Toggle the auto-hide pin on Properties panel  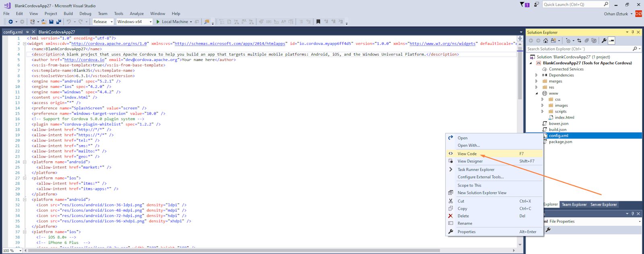pos(633,213)
